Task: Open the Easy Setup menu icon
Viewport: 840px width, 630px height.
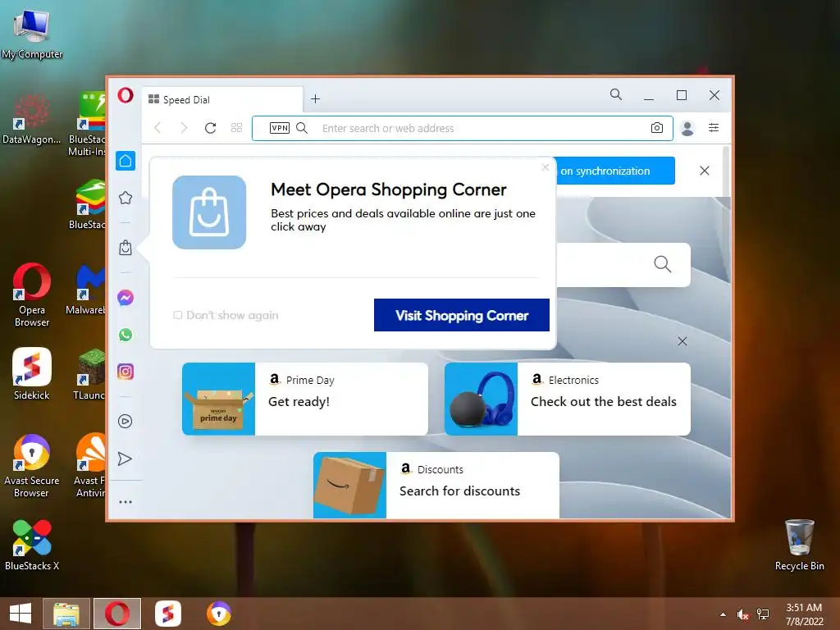Action: (x=714, y=127)
